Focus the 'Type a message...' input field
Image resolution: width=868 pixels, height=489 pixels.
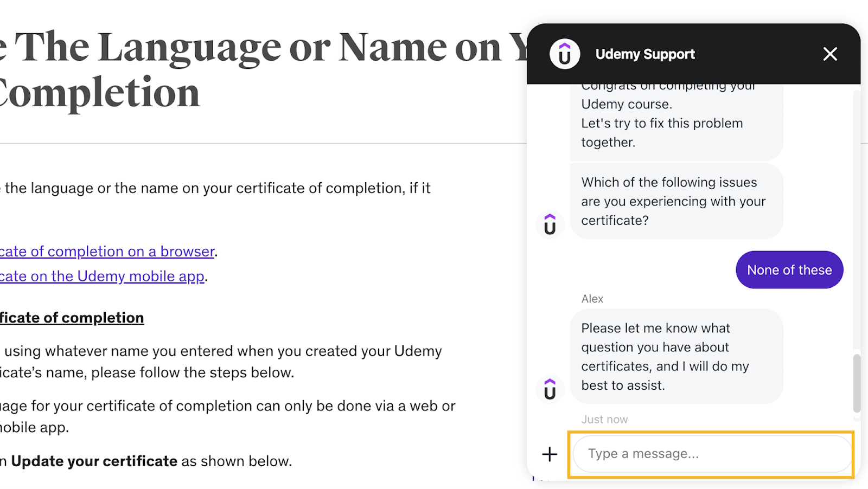coord(711,454)
